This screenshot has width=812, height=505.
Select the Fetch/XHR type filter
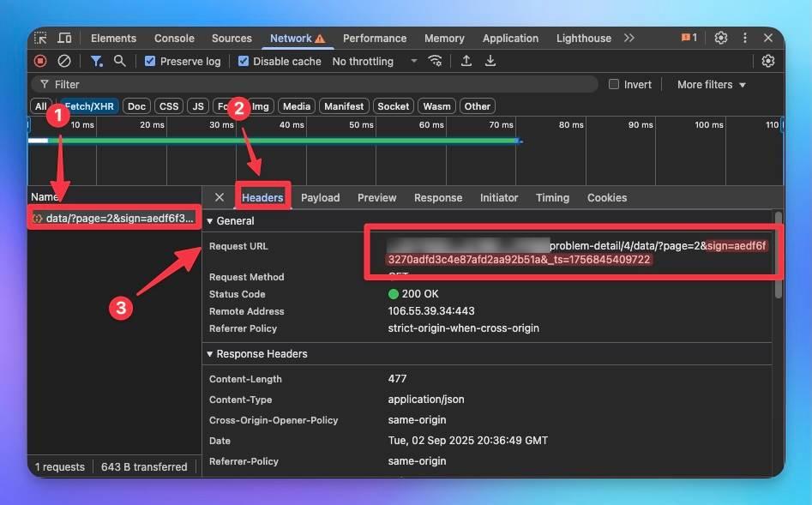point(89,106)
